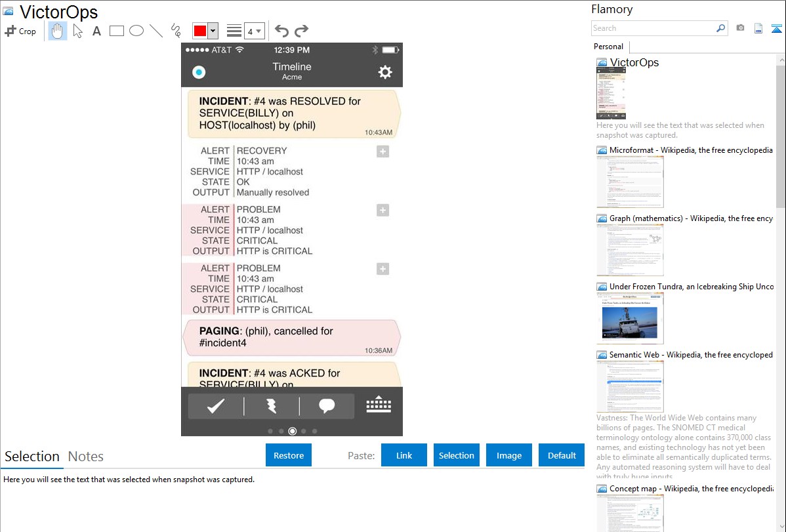
Task: Select the freehand scribble tool
Action: pyautogui.click(x=176, y=31)
